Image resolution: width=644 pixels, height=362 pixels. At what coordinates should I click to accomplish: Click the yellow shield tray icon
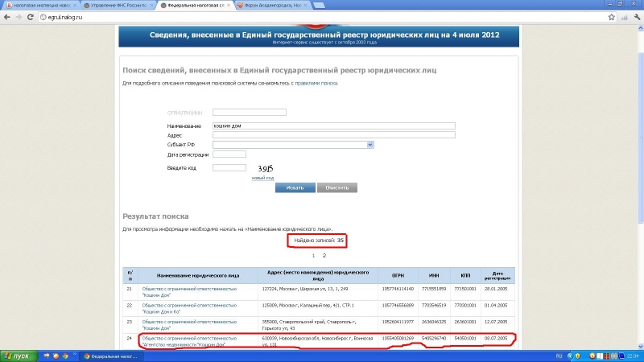(577, 356)
